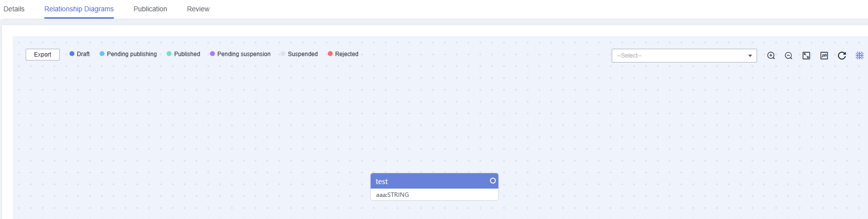
Task: Click the Pending publishing legend dot
Action: click(x=102, y=54)
